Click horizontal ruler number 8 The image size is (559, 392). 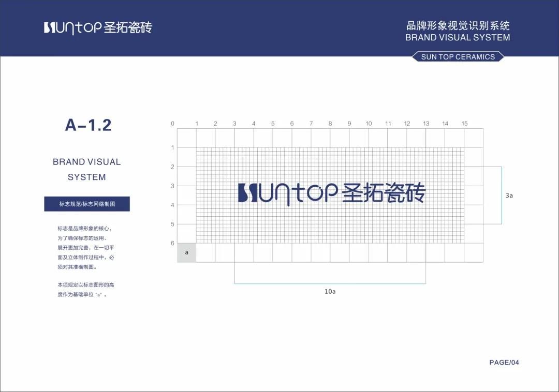click(x=330, y=124)
